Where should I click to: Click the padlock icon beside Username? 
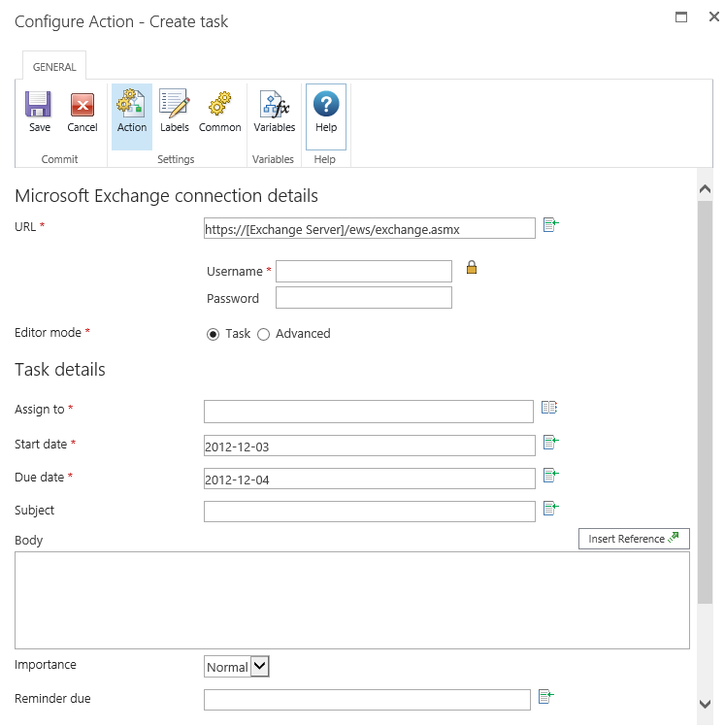[472, 268]
